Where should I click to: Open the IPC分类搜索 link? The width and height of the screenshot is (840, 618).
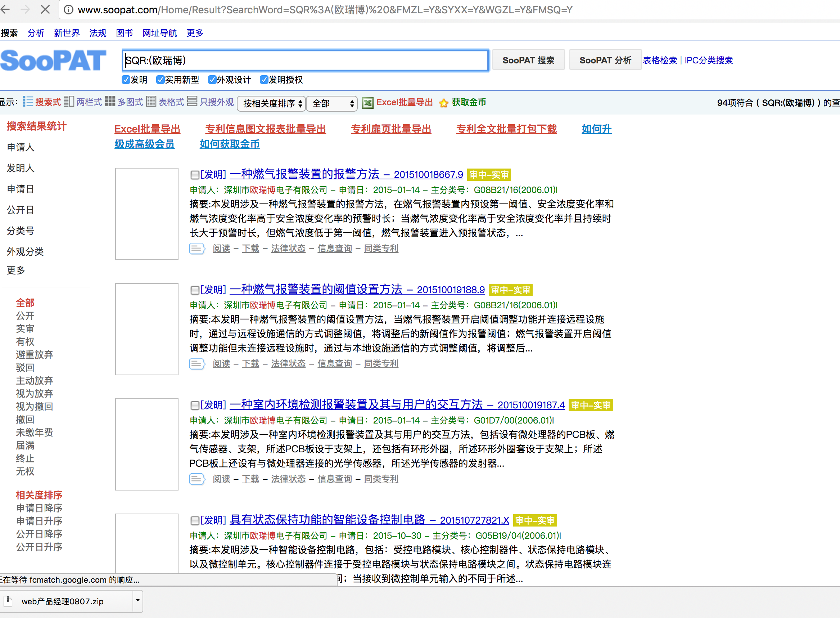(x=708, y=60)
